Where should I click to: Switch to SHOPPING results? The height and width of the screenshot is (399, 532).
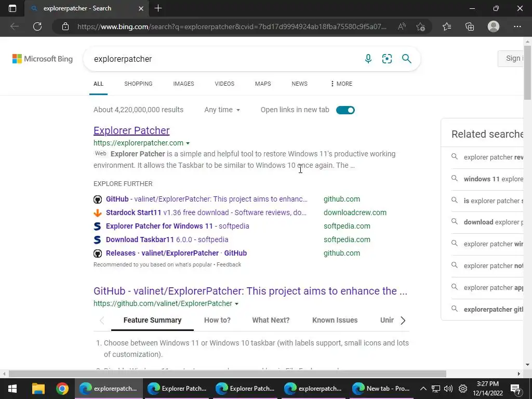pos(138,84)
